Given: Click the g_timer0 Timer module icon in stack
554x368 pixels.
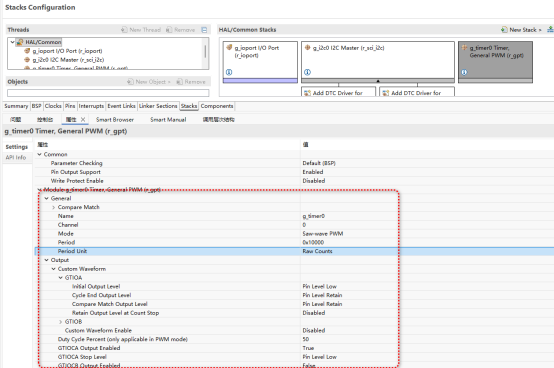Looking at the screenshot, I should point(464,47).
